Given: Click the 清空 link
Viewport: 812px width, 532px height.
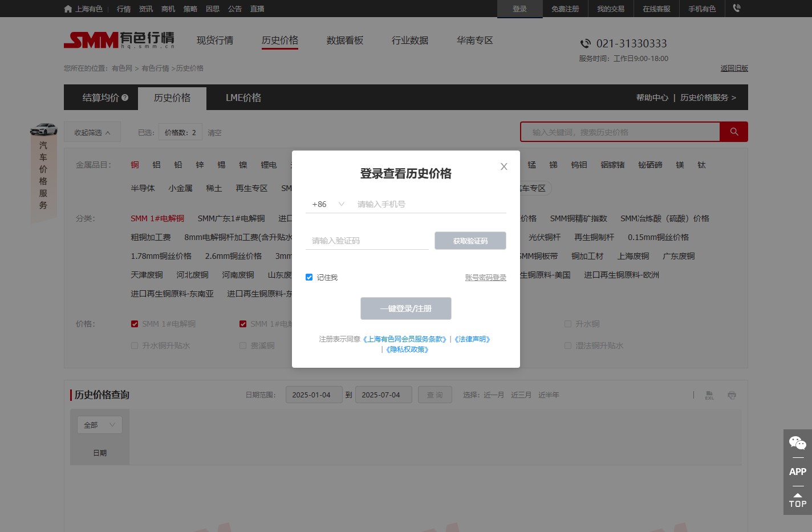Looking at the screenshot, I should tap(214, 133).
